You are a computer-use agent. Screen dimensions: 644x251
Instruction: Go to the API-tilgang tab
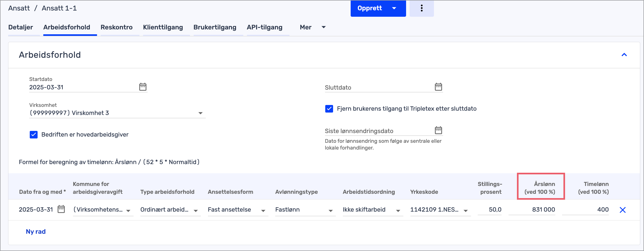[264, 27]
